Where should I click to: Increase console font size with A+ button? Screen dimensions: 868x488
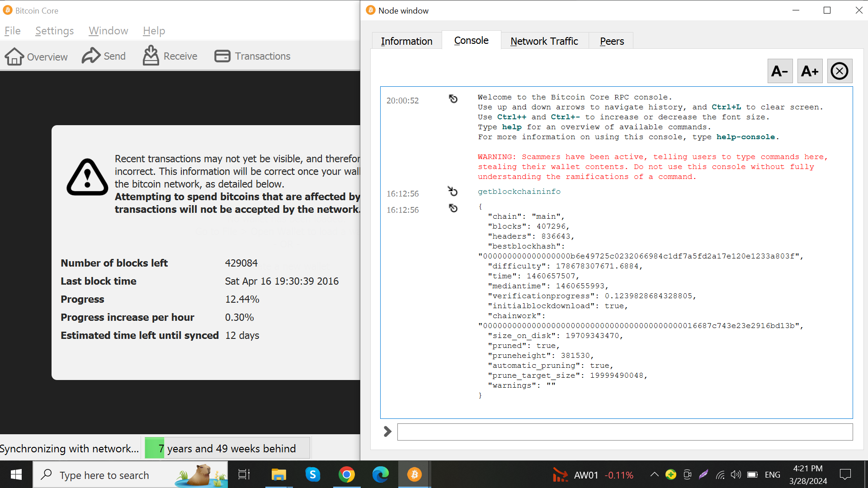pos(810,71)
